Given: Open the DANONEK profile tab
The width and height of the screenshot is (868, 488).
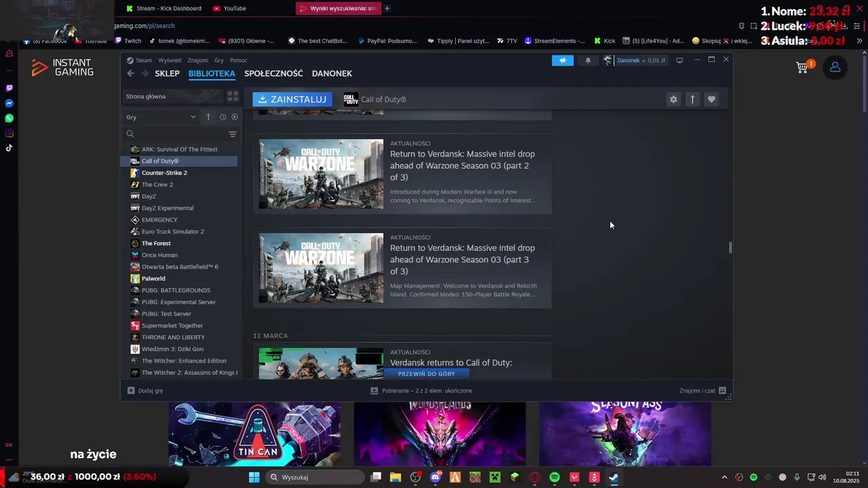Looking at the screenshot, I should tap(332, 73).
